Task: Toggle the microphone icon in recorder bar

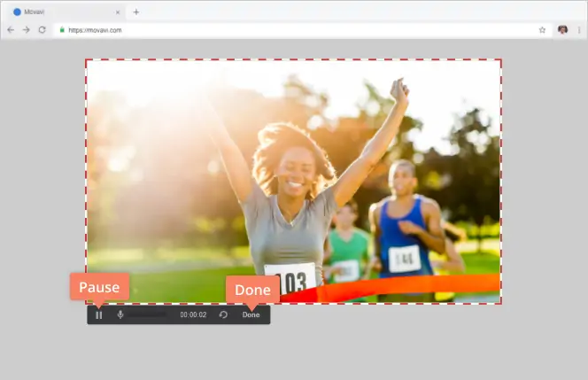Action: pyautogui.click(x=120, y=314)
